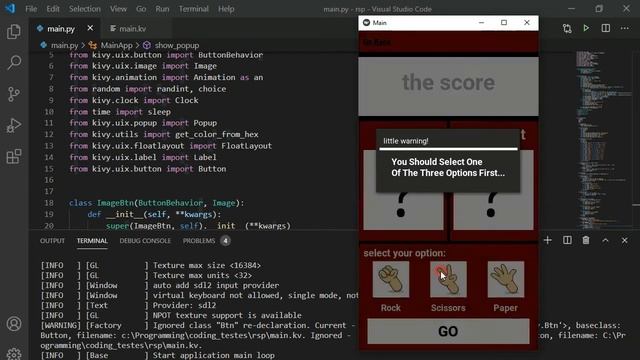640x360 pixels.
Task: Click the Paper label text
Action: [505, 308]
